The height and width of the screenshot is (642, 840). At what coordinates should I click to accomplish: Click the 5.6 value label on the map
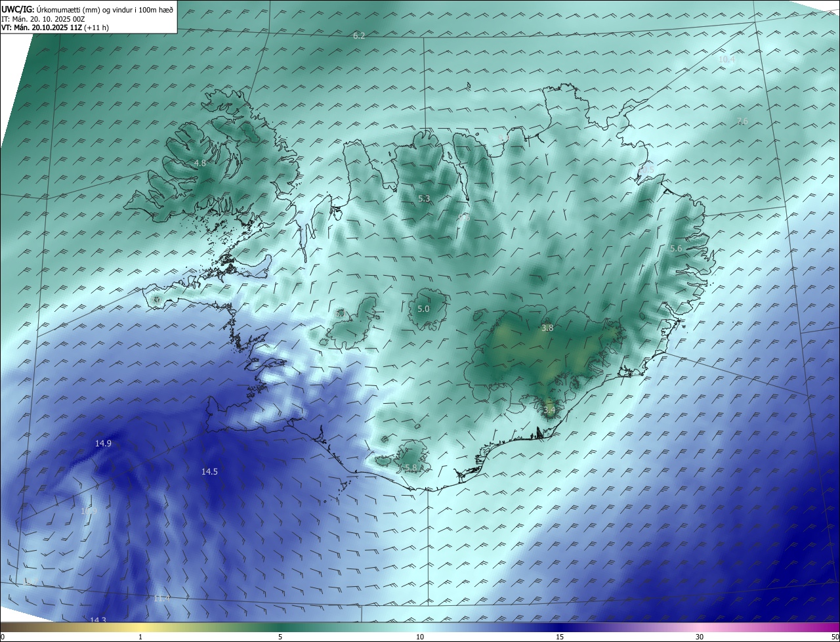[x=676, y=248]
